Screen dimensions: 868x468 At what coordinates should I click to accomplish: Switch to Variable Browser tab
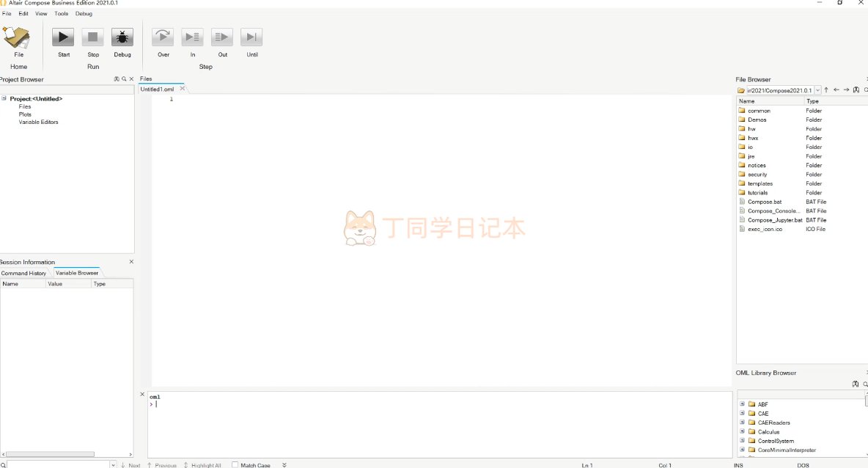pos(76,272)
